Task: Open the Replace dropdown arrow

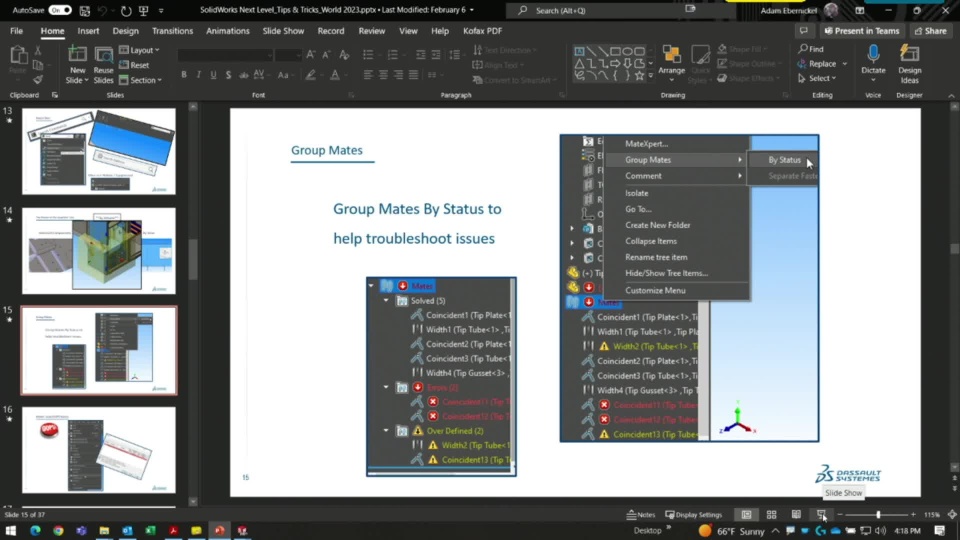Action: click(x=844, y=64)
